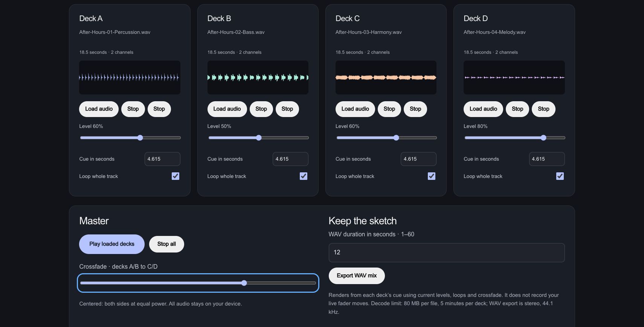Click the Level 50% label
Viewport: 644px width, 327px height.
click(x=219, y=126)
